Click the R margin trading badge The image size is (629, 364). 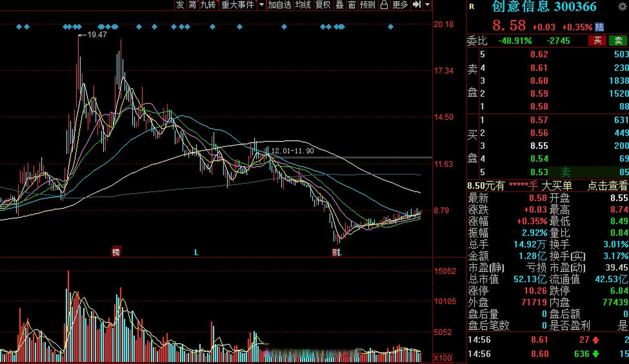(x=472, y=7)
